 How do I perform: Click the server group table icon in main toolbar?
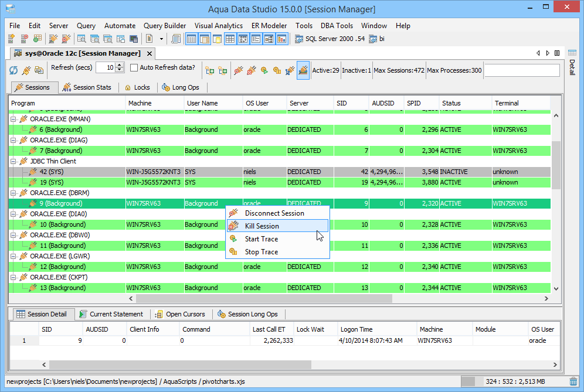[x=38, y=38]
